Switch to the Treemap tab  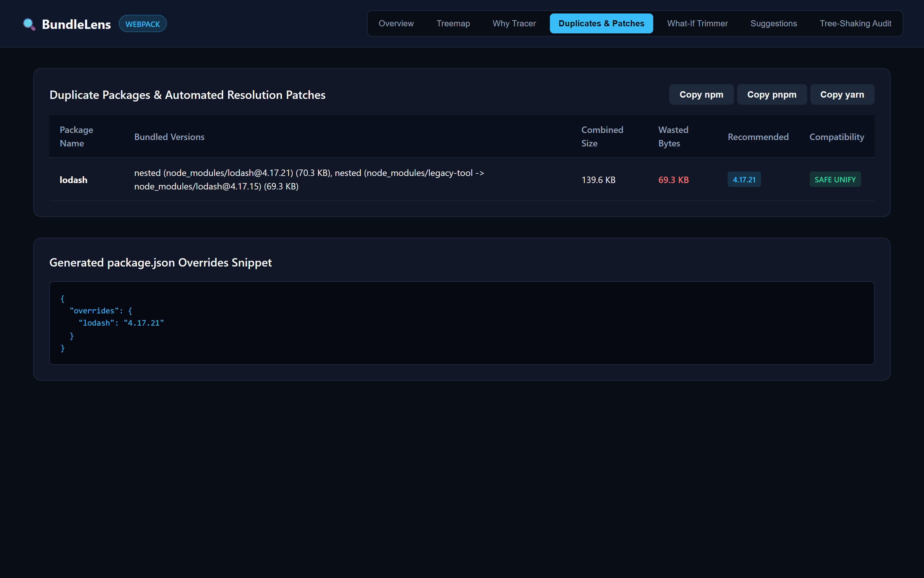453,23
